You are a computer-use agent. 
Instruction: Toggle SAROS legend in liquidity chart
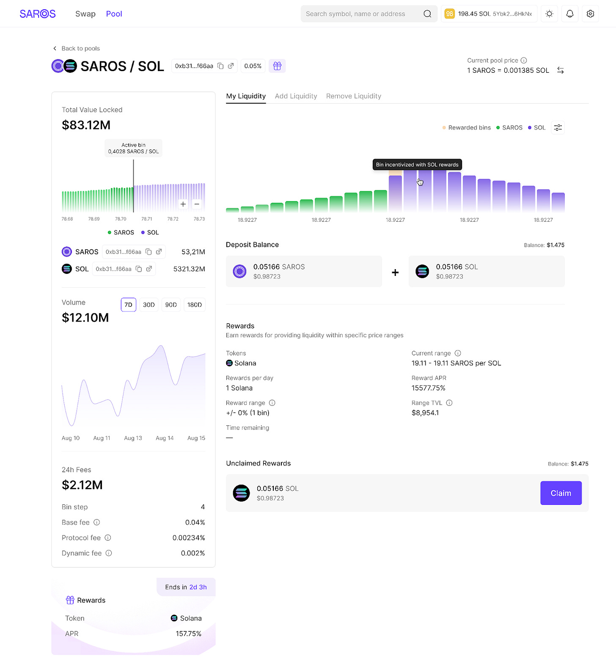click(x=509, y=127)
